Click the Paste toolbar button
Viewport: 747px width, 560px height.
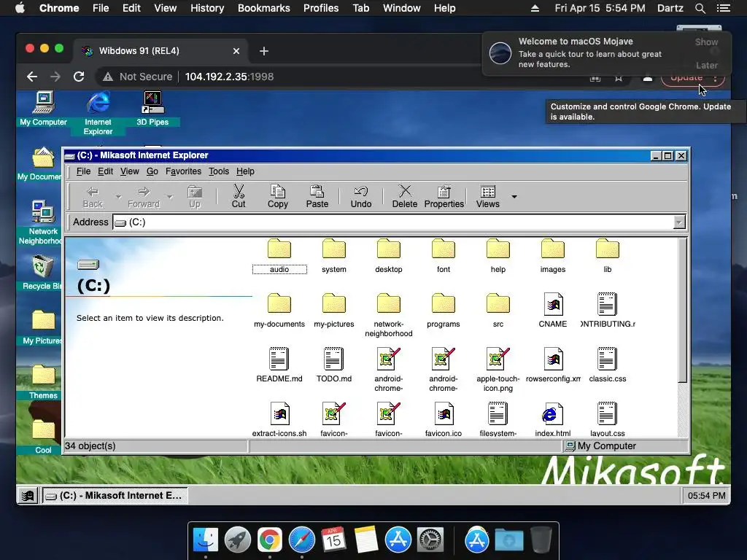click(317, 197)
